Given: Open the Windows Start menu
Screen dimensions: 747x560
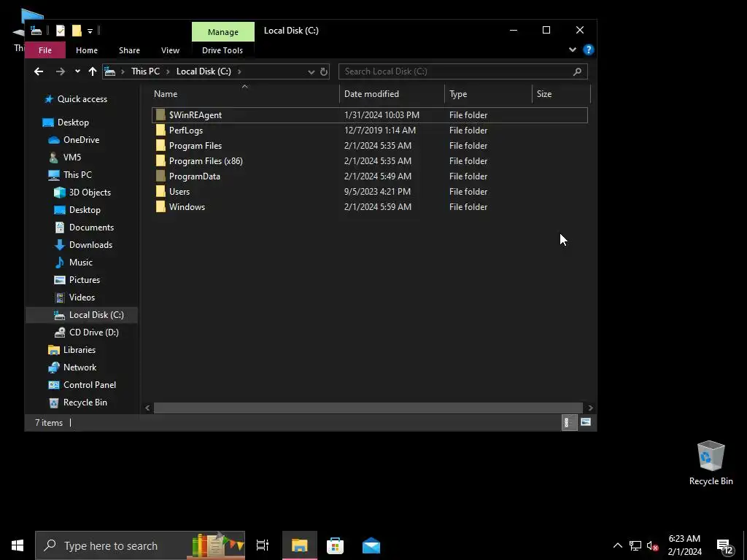Looking at the screenshot, I should (18, 545).
